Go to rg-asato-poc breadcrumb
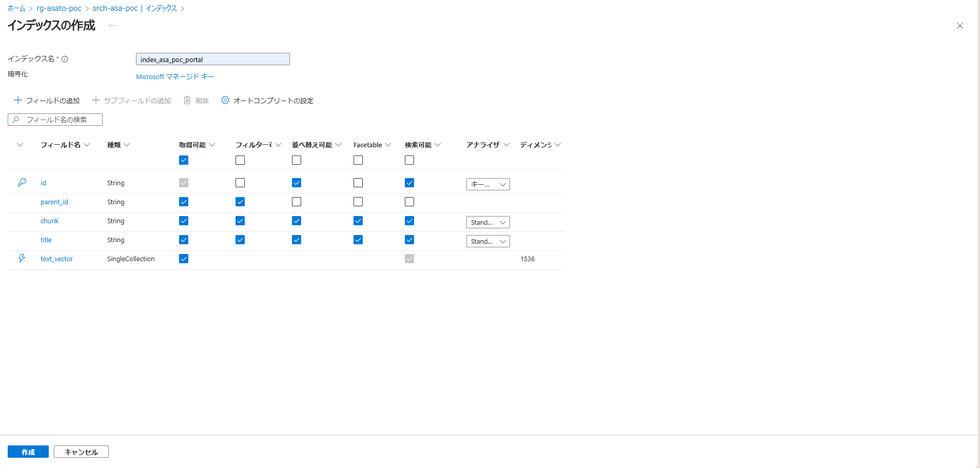Image resolution: width=980 pixels, height=468 pixels. click(x=59, y=8)
